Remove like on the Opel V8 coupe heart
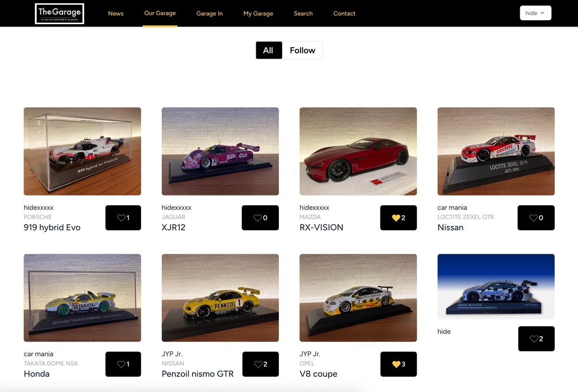 tap(396, 365)
